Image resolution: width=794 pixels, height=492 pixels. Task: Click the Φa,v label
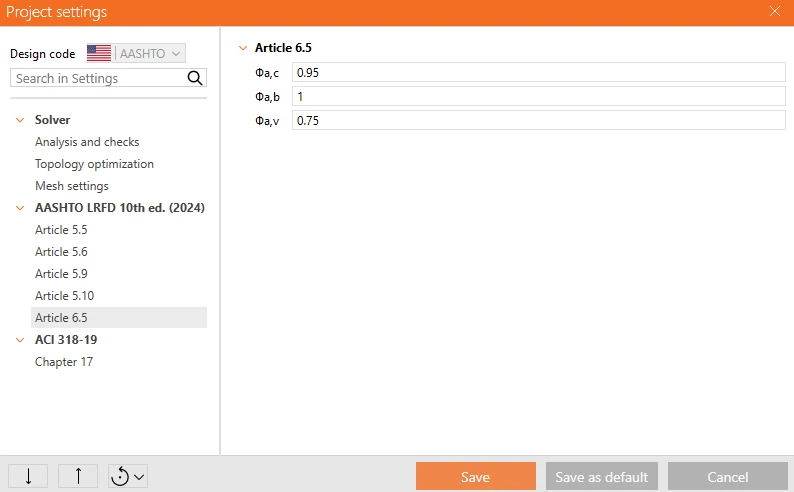pos(267,120)
